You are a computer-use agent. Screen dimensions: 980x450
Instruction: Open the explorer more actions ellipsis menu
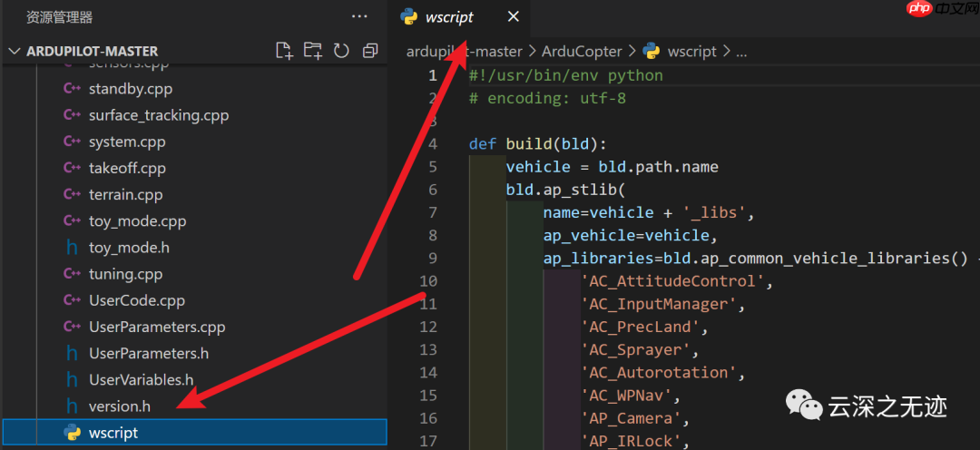360,17
